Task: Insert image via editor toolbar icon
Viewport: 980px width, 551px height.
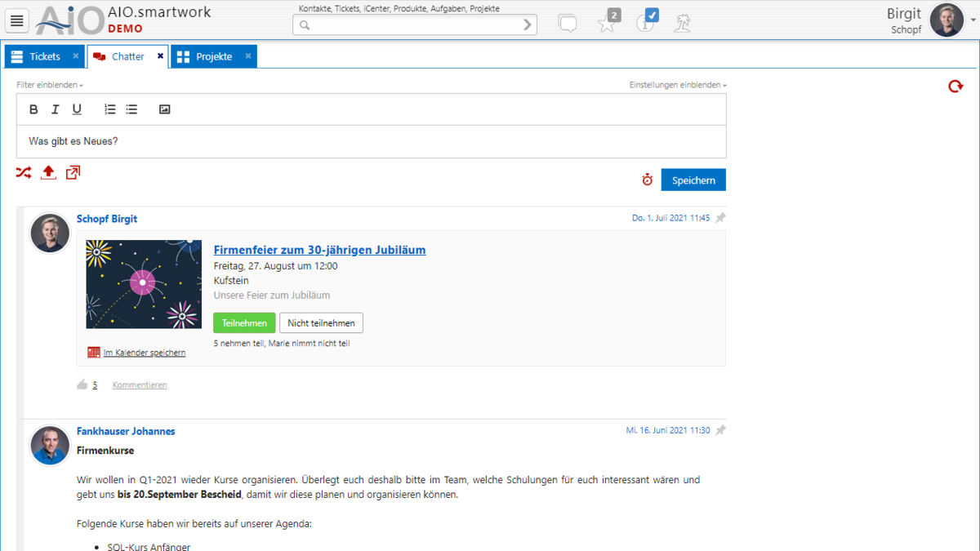Action: [x=164, y=109]
